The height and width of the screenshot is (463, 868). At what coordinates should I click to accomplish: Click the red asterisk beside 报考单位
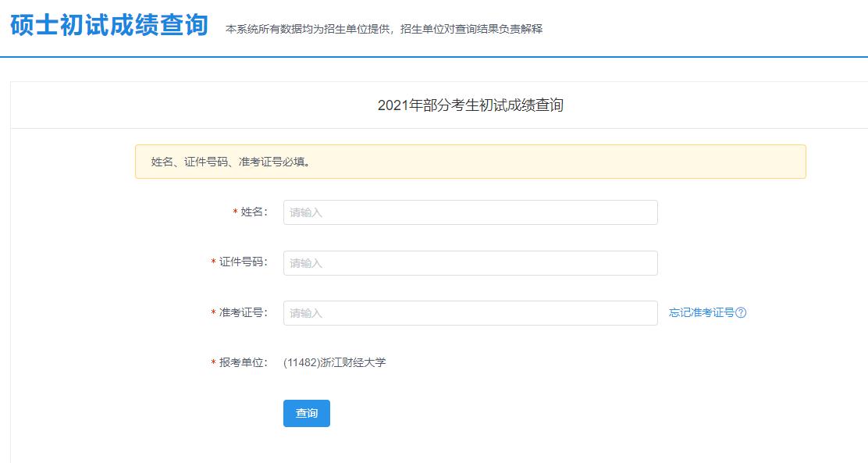[213, 363]
